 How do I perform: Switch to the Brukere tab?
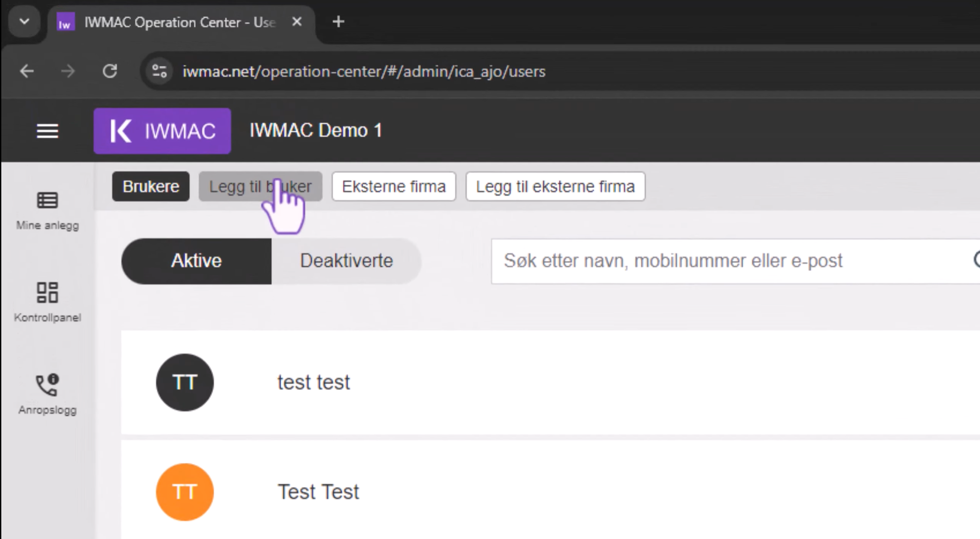coord(151,186)
